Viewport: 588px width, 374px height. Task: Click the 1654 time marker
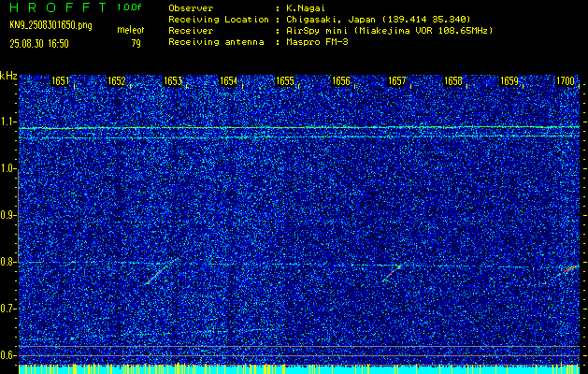coord(228,81)
